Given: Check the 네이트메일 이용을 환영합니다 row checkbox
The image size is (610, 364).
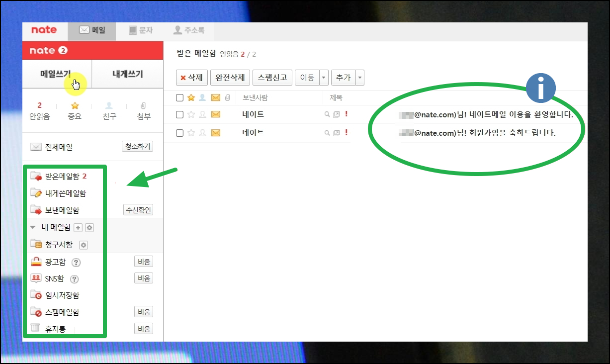Looking at the screenshot, I should point(180,114).
